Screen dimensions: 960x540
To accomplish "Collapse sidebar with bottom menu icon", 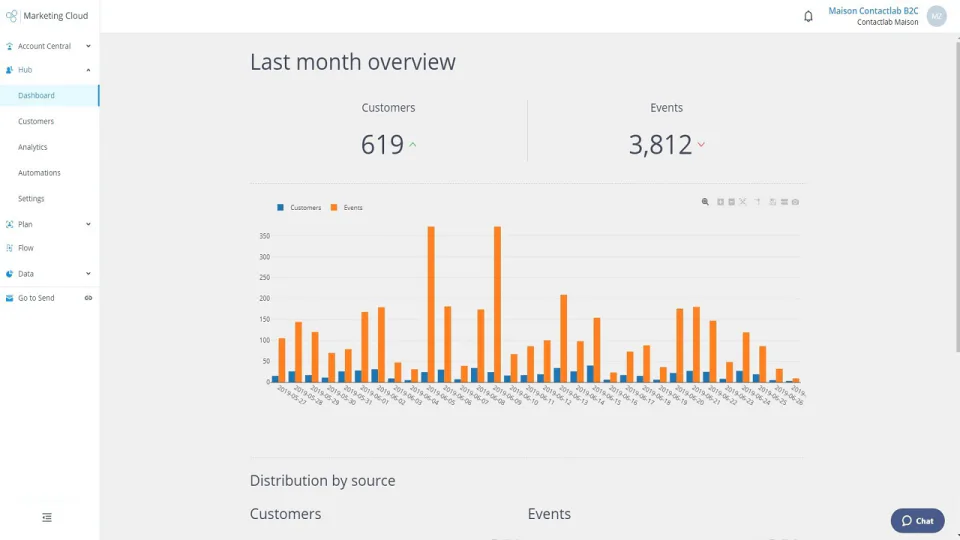I will click(47, 518).
